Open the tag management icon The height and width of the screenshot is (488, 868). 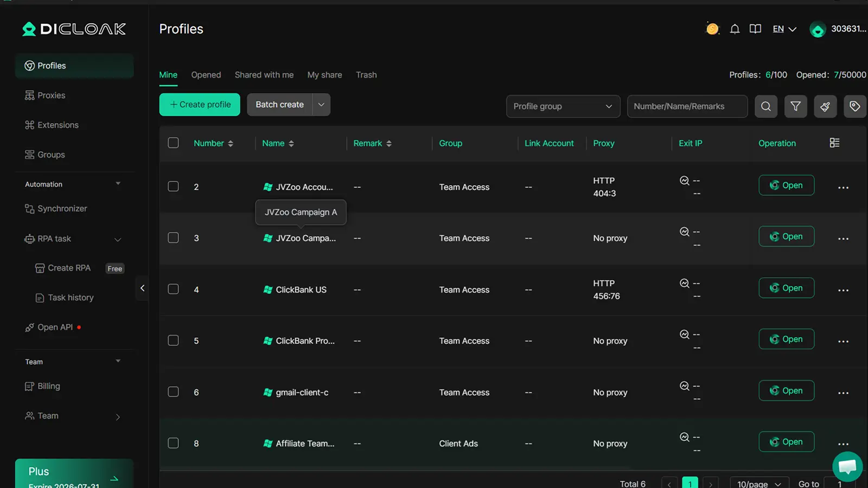pos(855,106)
